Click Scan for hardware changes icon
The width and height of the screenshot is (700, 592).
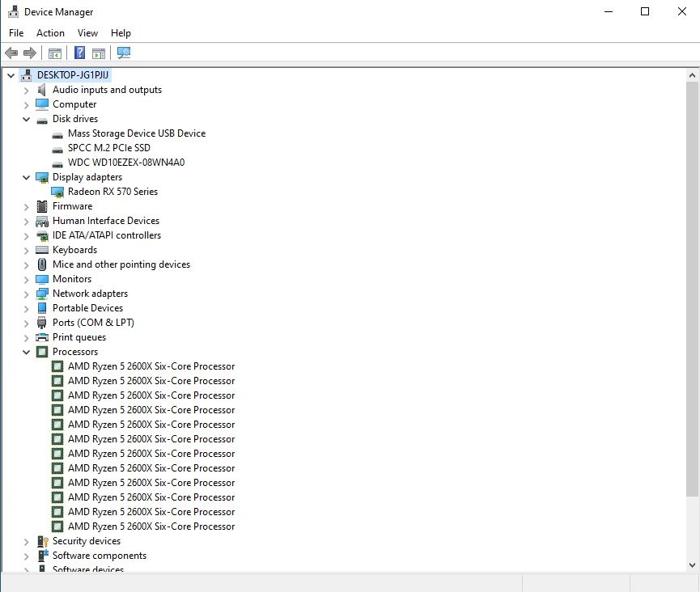(x=124, y=53)
